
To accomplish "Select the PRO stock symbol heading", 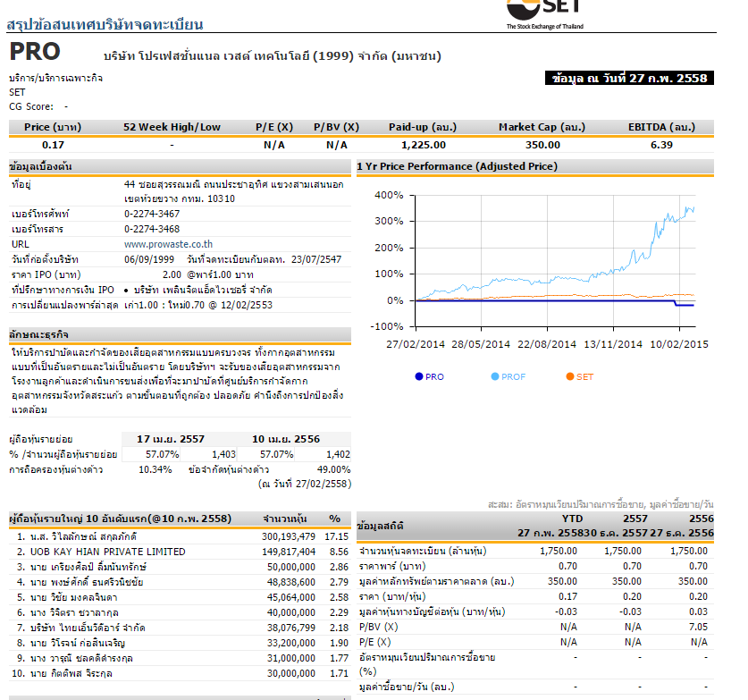I will [35, 52].
